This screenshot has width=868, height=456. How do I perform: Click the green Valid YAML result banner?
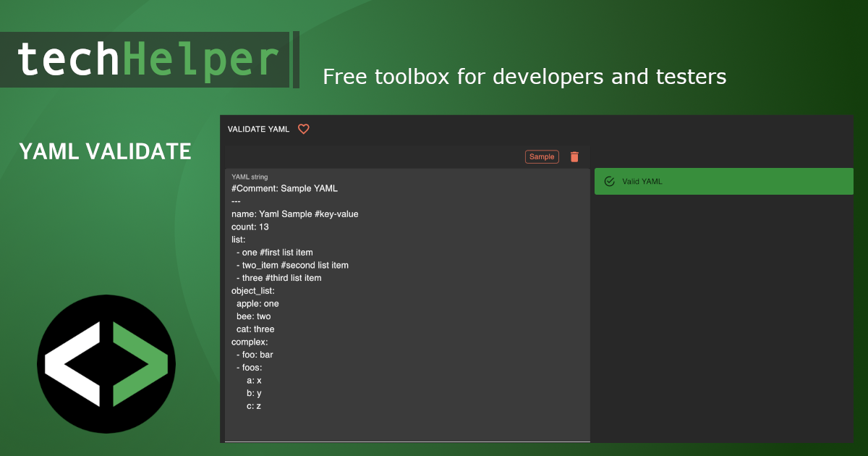click(x=723, y=182)
